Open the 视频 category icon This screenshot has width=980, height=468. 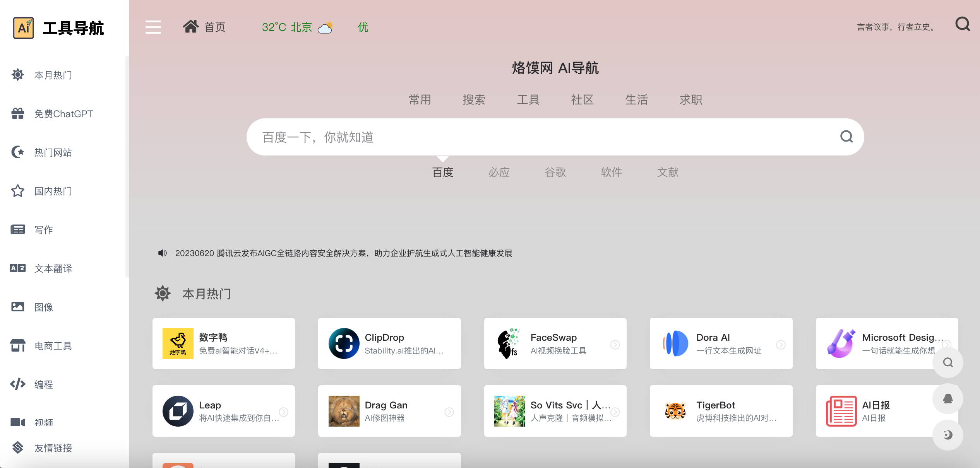17,422
